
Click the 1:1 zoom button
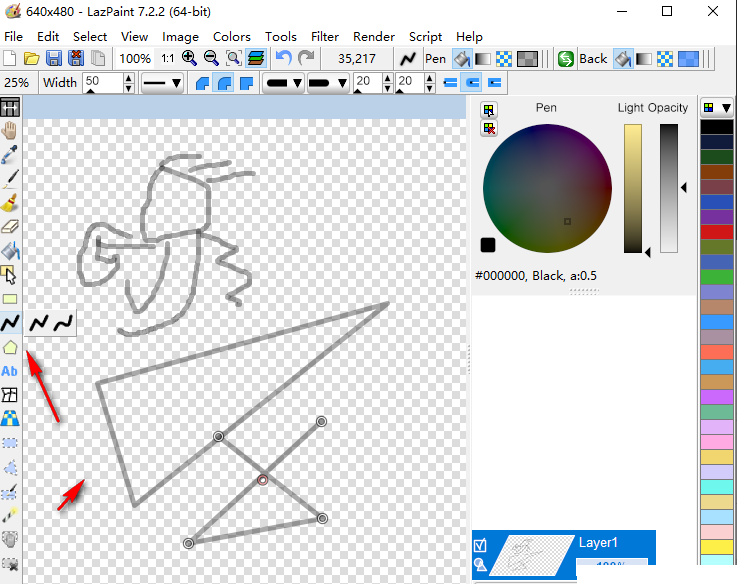click(167, 59)
